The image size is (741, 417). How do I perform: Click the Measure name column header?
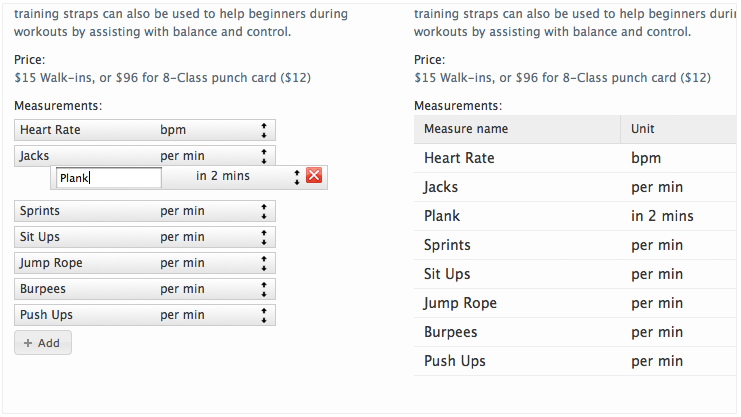466,129
